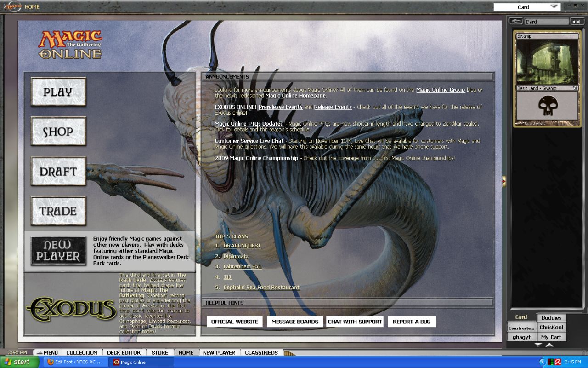The width and height of the screenshot is (588, 368).
Task: Switch to the DECK EDITOR tab
Action: tap(124, 353)
